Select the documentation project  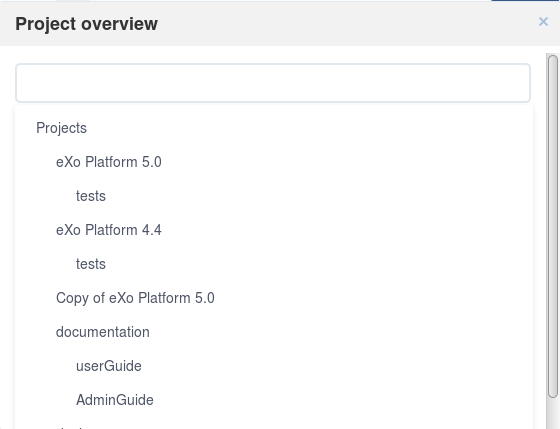tap(102, 332)
